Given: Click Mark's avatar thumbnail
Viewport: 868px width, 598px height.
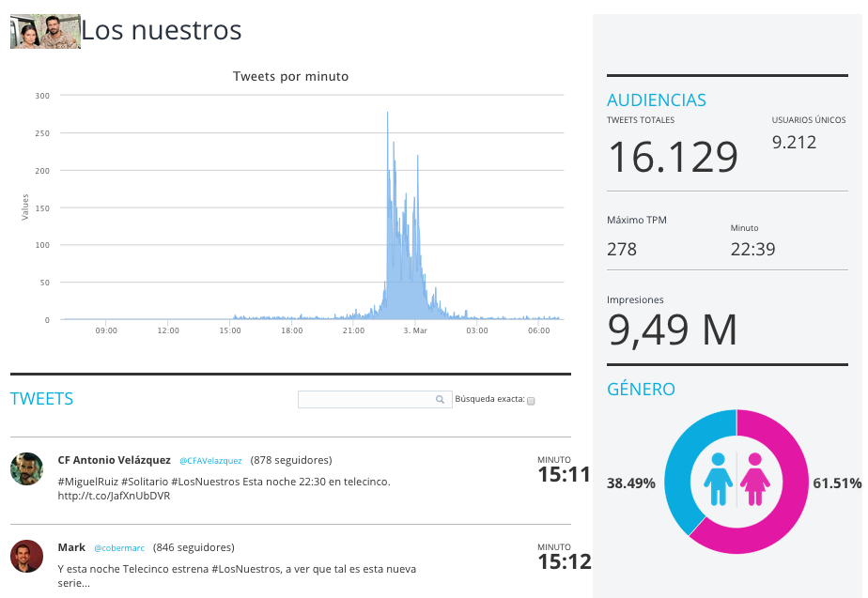Looking at the screenshot, I should pyautogui.click(x=26, y=556).
